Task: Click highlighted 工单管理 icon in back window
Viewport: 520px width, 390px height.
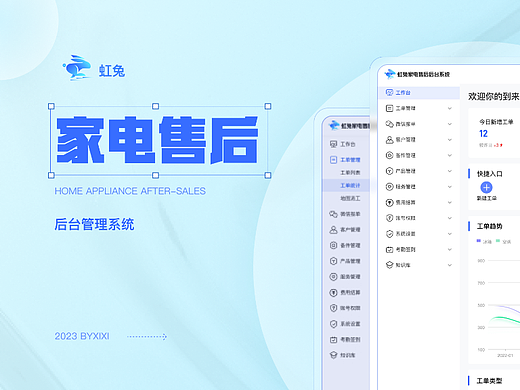Action: (x=333, y=160)
